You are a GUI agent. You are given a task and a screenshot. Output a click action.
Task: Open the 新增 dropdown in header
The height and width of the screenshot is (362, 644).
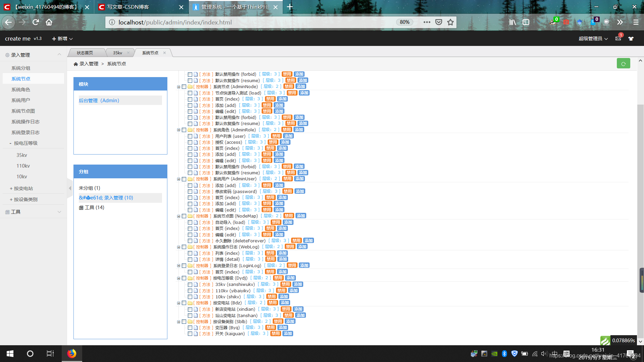coord(62,39)
